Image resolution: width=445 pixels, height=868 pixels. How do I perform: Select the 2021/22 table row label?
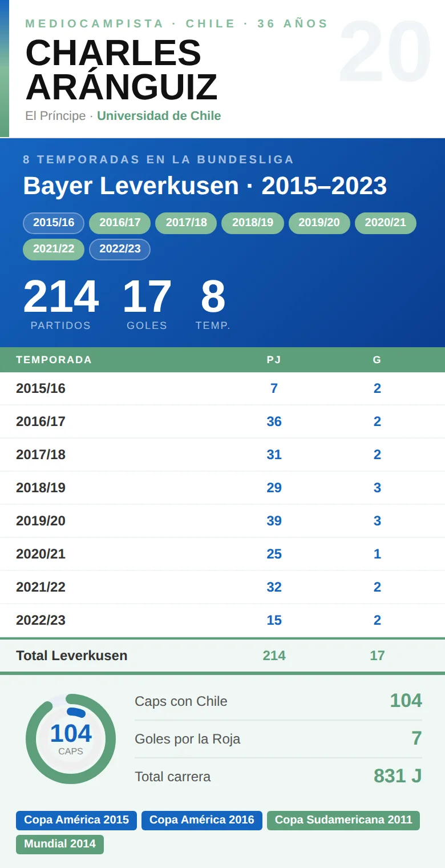click(x=41, y=587)
